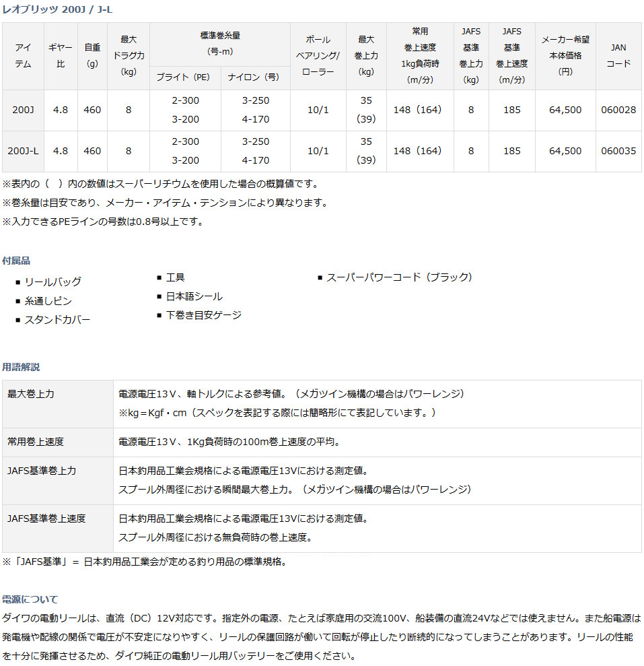Click the JANコード column header
This screenshot has width=644, height=666.
point(618,56)
